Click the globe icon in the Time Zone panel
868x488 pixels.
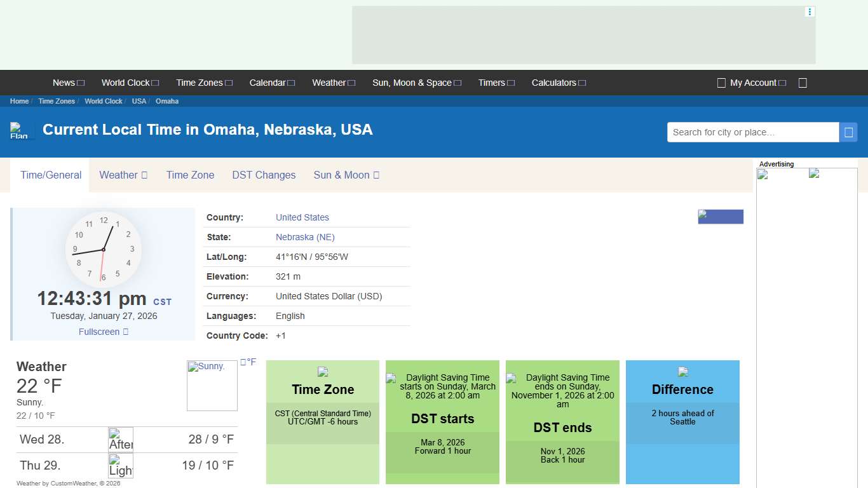point(323,372)
